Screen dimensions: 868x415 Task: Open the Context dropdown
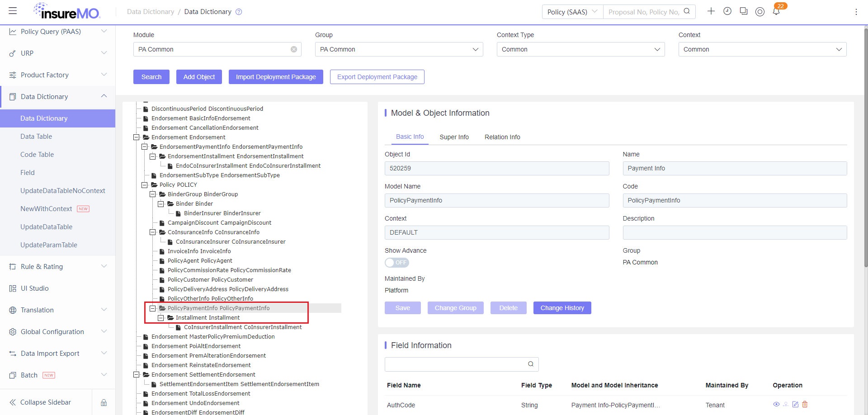[762, 49]
